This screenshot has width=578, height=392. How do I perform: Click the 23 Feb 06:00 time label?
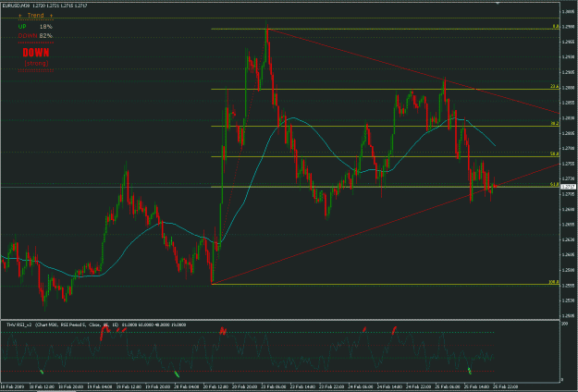click(273, 386)
